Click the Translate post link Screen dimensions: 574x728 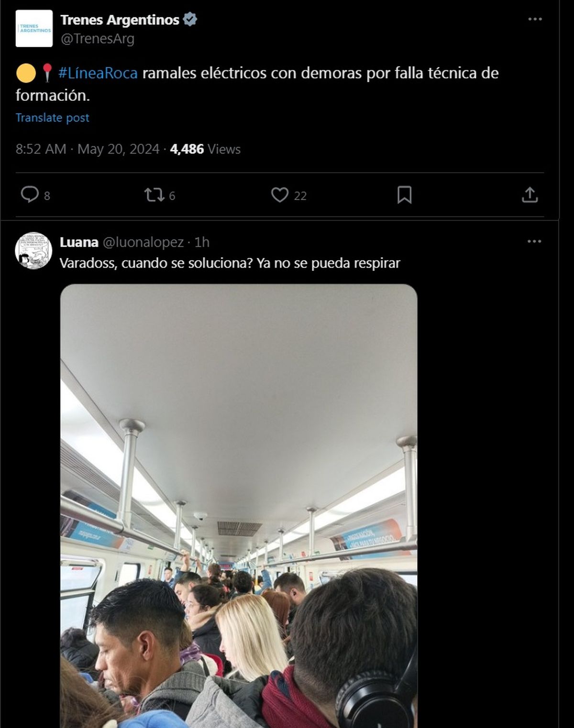(53, 118)
